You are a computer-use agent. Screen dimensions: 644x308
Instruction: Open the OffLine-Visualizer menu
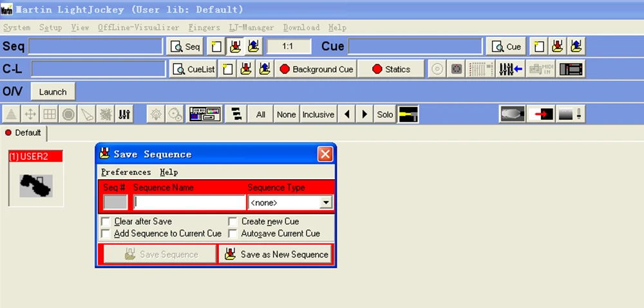pyautogui.click(x=138, y=28)
